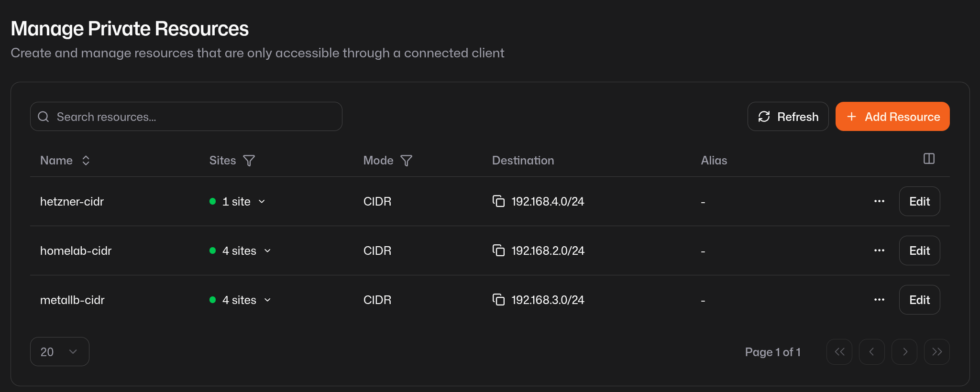Open the rows-per-page selector showing 20

click(60, 352)
